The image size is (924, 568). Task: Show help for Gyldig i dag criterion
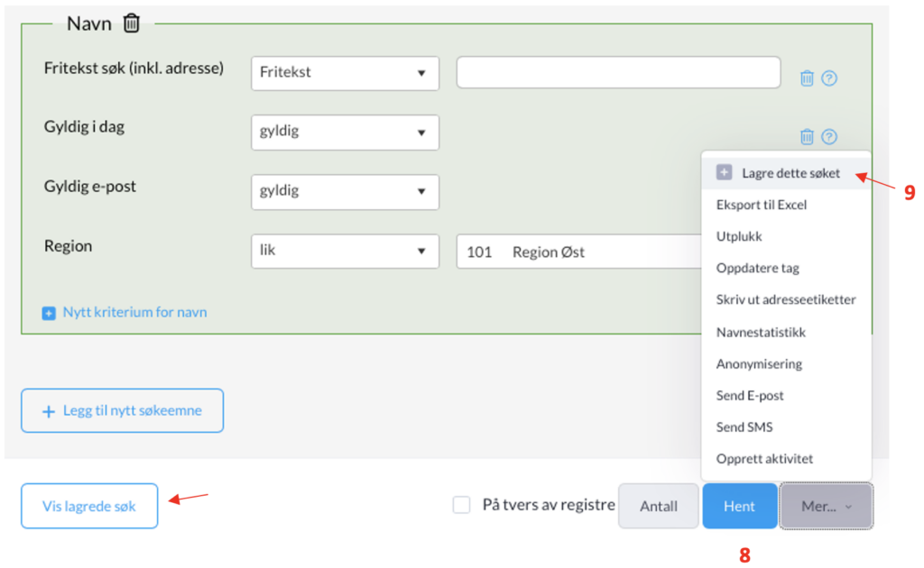829,137
